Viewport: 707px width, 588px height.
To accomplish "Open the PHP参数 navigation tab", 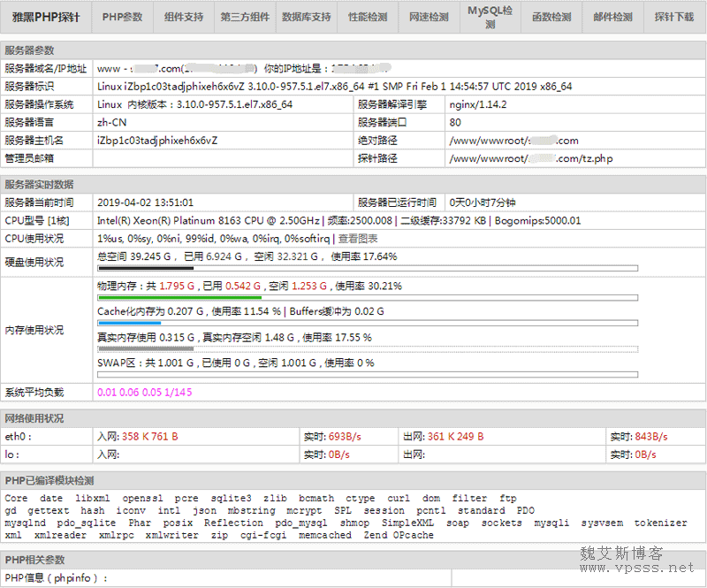I will pyautogui.click(x=122, y=18).
